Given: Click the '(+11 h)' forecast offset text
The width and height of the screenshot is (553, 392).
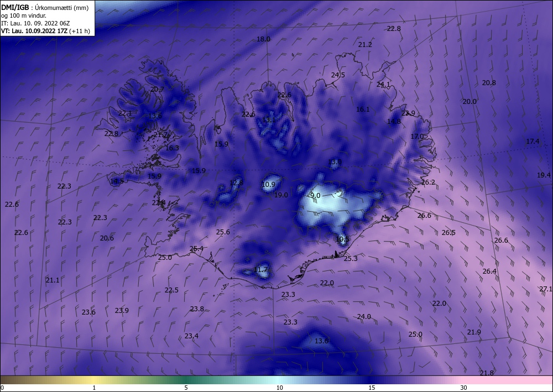Looking at the screenshot, I should [x=80, y=31].
